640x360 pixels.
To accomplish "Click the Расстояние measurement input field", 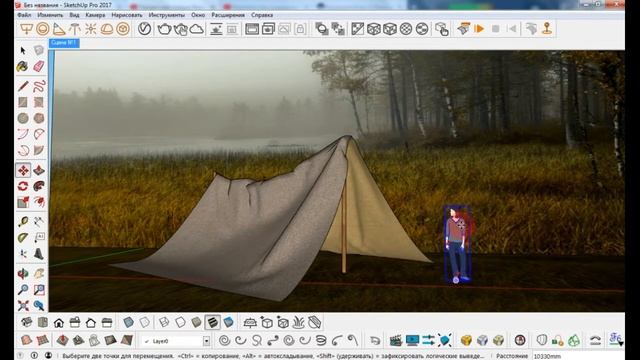I will point(578,356).
